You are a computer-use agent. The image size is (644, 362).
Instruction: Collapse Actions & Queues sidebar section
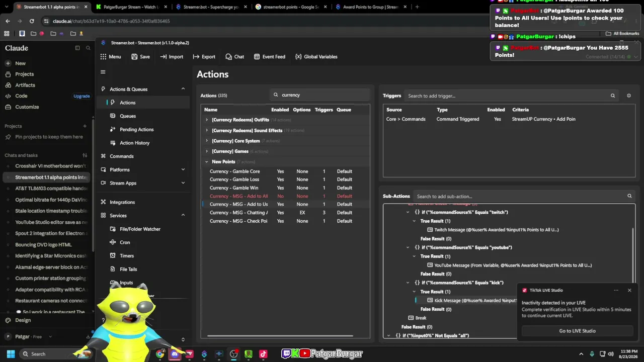pyautogui.click(x=183, y=89)
